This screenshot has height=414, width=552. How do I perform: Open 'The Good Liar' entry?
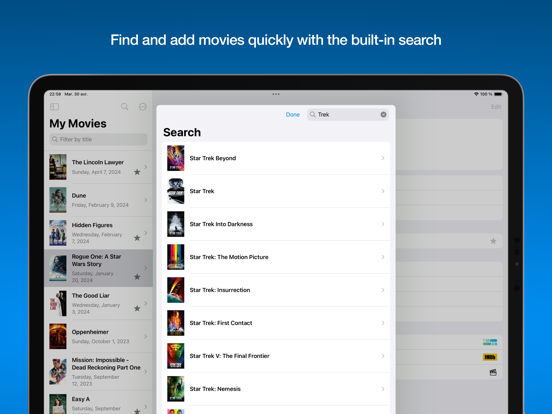click(99, 303)
